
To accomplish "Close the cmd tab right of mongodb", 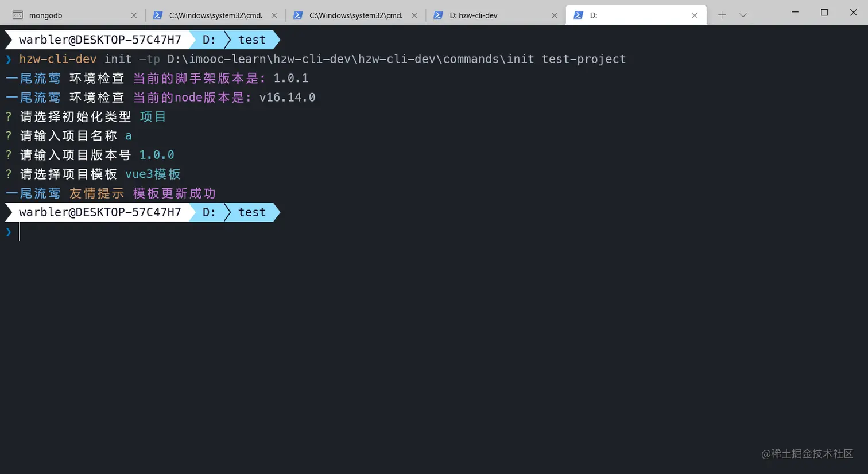I will pos(274,15).
